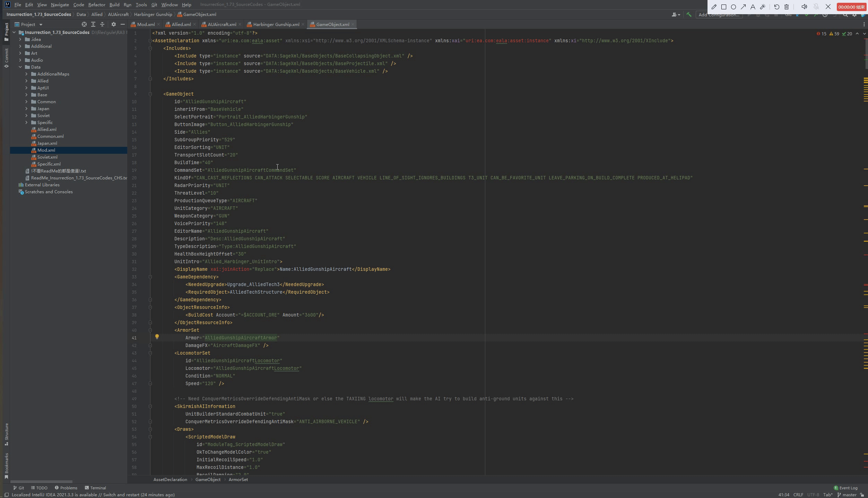This screenshot has height=498, width=868.
Task: Clear annotations with trash icon
Action: point(787,7)
